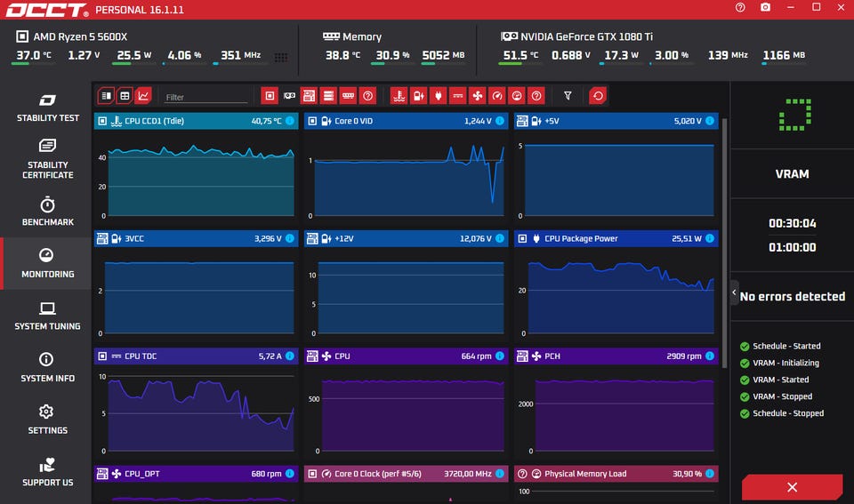This screenshot has height=504, width=854.
Task: Click the CPU Package Power graph title
Action: click(x=581, y=238)
